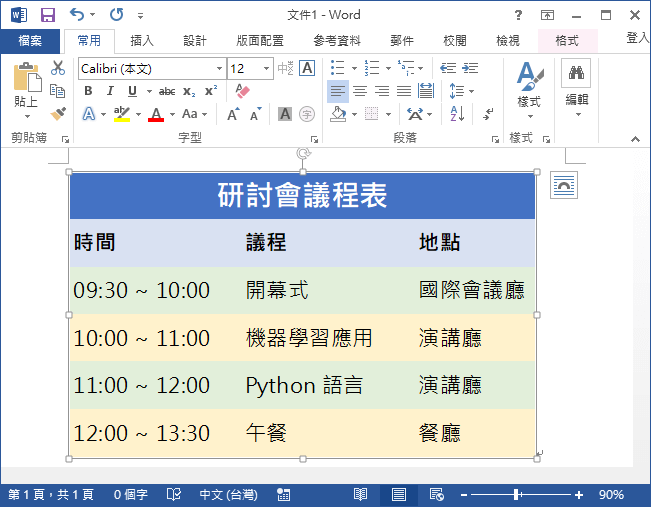Show paragraph marks icon
The image size is (651, 507).
point(488,114)
